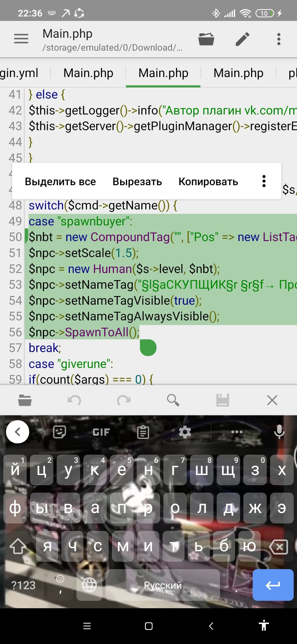
Task: Open file browser in bottom toolbar
Action: tap(25, 400)
